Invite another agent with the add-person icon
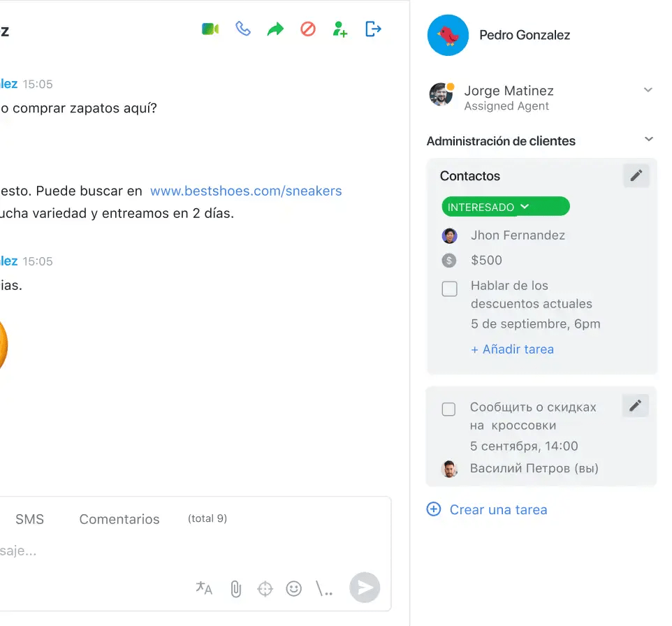The image size is (672, 626). (340, 29)
